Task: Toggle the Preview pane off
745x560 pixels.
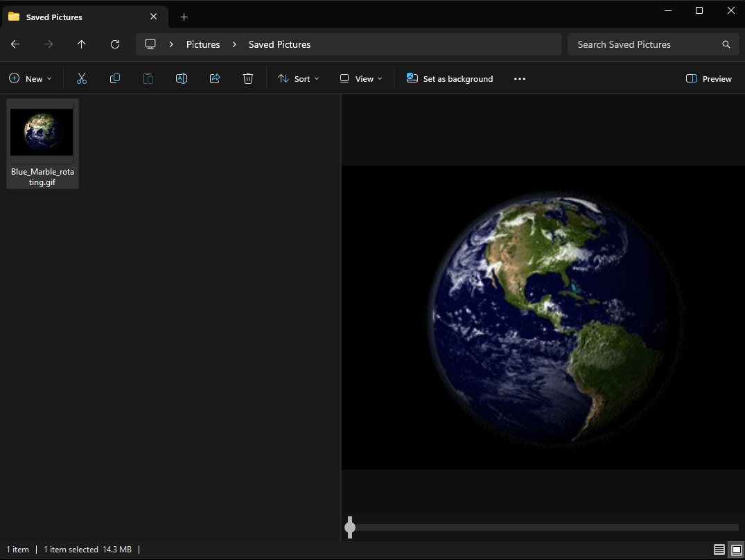Action: click(x=709, y=79)
